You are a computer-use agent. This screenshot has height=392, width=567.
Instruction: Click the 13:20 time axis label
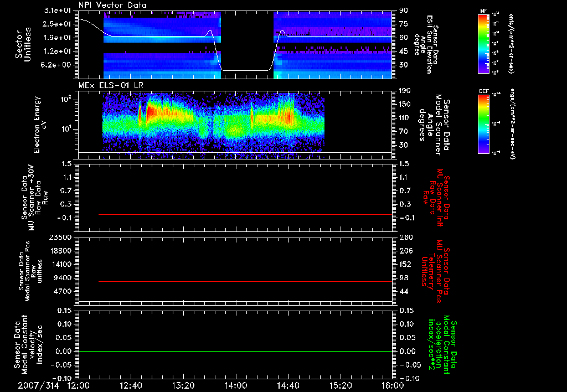coord(183,385)
